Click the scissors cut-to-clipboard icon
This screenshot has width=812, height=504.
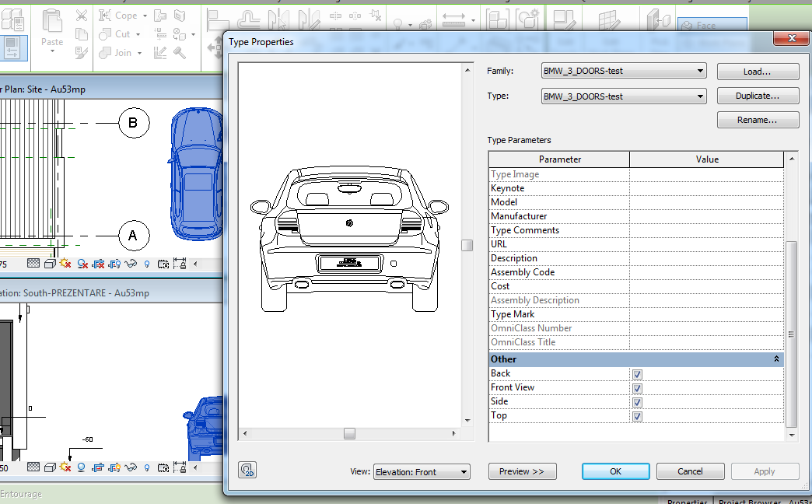coord(82,16)
